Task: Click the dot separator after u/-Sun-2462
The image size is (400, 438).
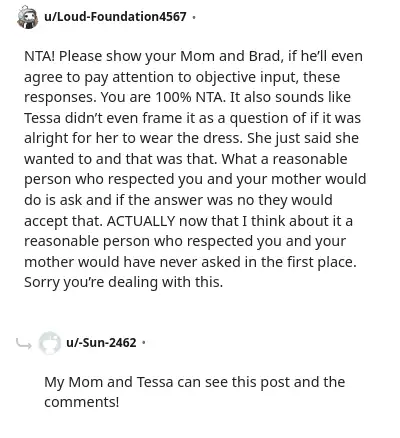Action: coord(144,342)
